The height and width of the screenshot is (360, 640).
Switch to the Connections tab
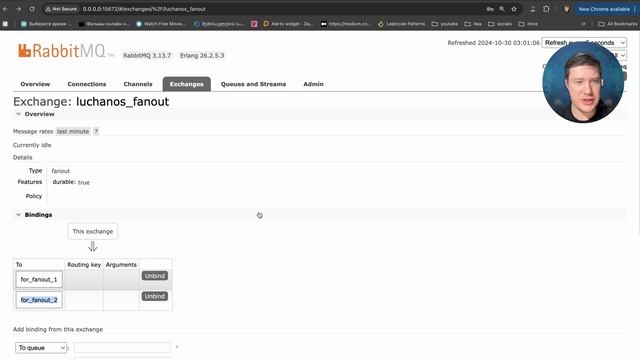87,84
